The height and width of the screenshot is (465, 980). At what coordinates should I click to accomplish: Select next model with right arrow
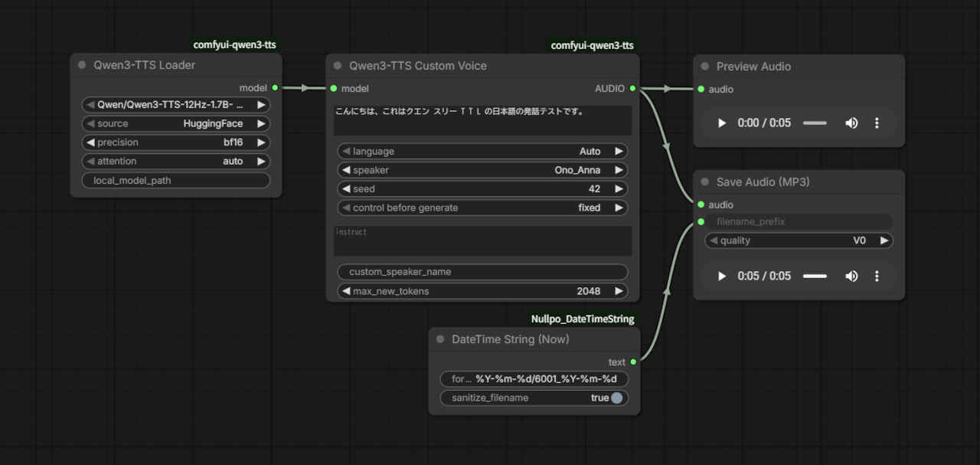(261, 105)
